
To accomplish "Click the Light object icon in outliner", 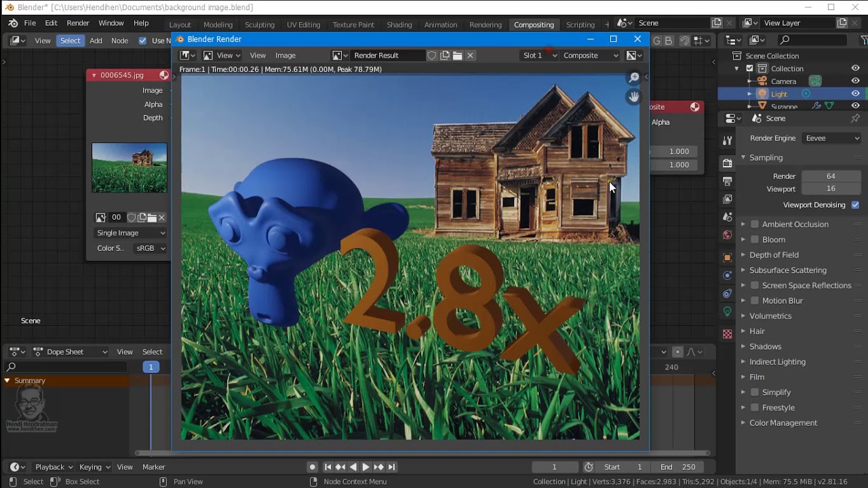I will pyautogui.click(x=762, y=94).
